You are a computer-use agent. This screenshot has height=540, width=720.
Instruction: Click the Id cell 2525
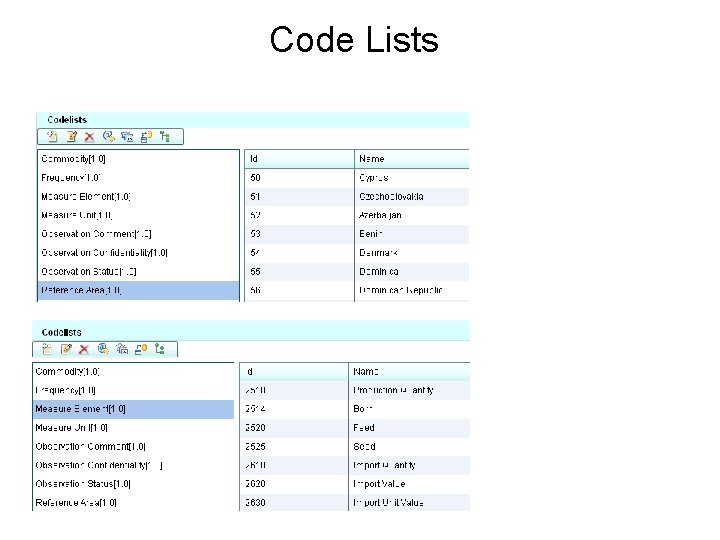point(294,447)
